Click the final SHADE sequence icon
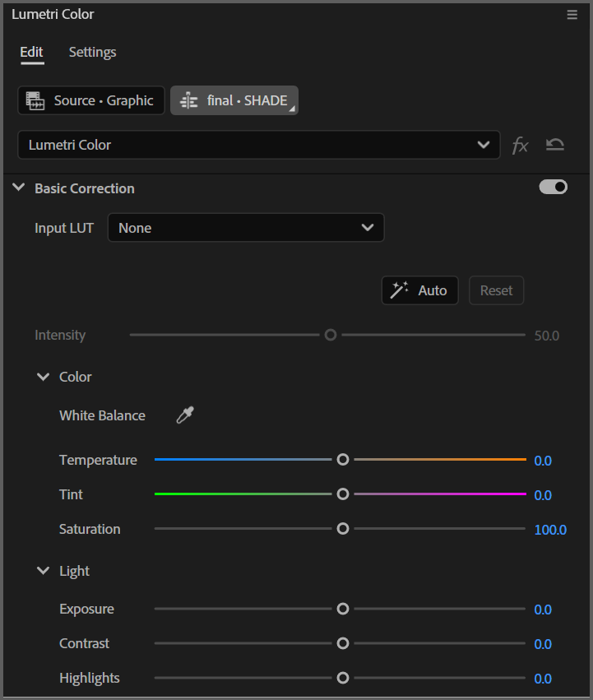The image size is (593, 700). tap(189, 100)
